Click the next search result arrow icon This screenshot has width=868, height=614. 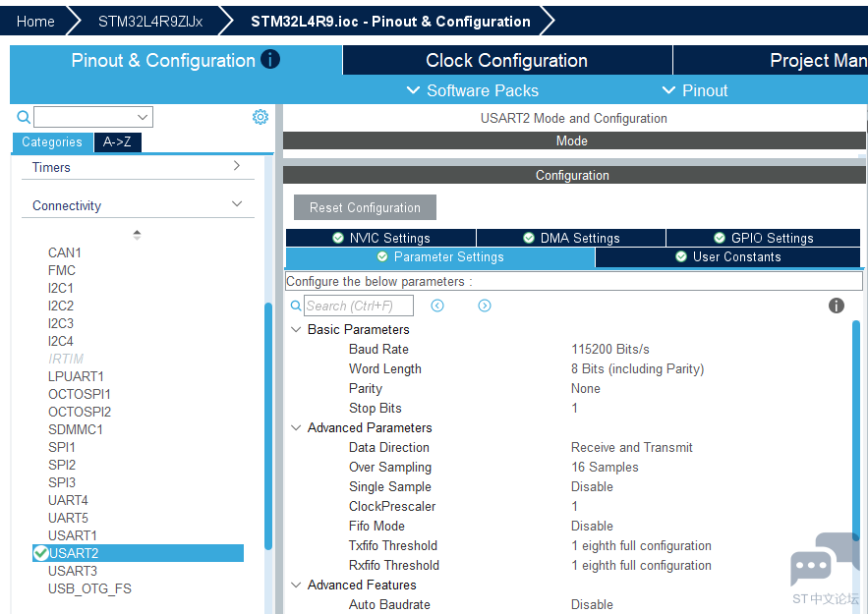point(485,306)
